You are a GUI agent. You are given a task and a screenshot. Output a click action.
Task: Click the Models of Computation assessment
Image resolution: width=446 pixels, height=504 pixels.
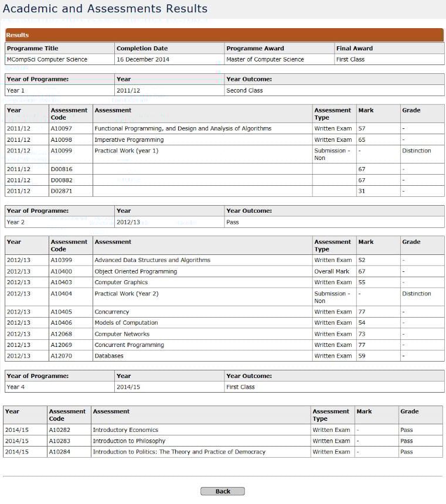[x=126, y=322]
